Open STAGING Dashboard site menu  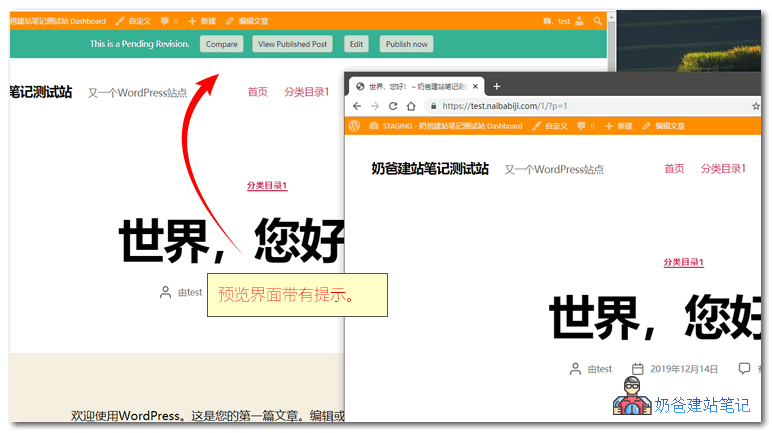click(446, 126)
